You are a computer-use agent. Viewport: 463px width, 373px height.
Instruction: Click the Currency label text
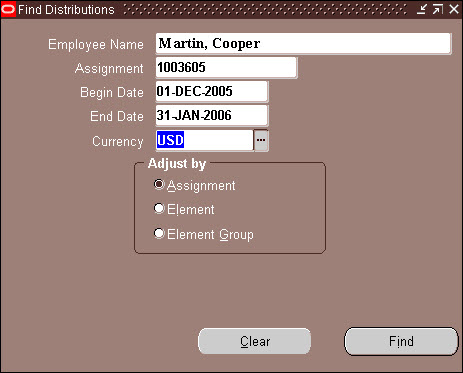pyautogui.click(x=118, y=141)
